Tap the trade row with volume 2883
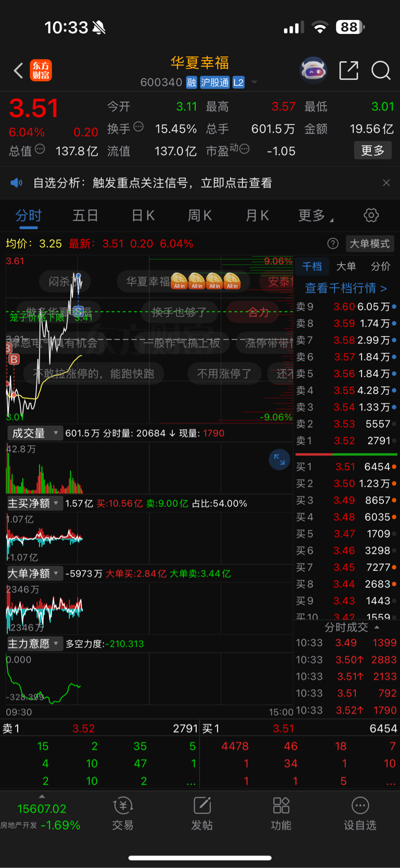Image resolution: width=400 pixels, height=868 pixels. [x=346, y=659]
